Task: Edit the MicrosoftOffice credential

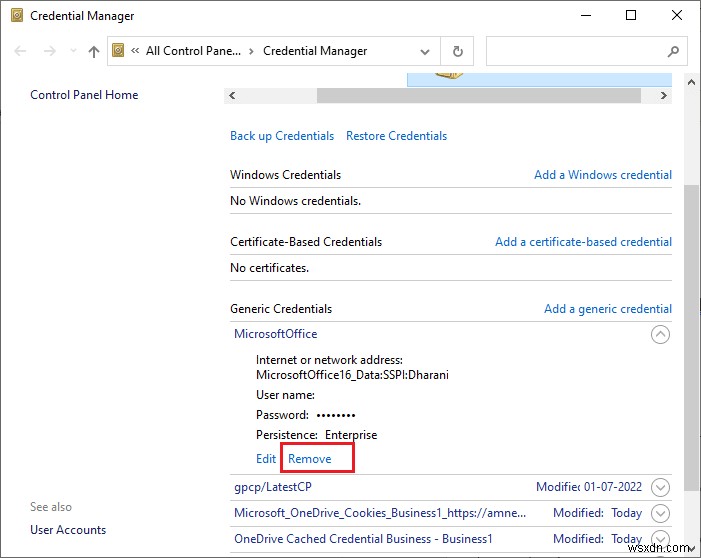Action: coord(266,459)
